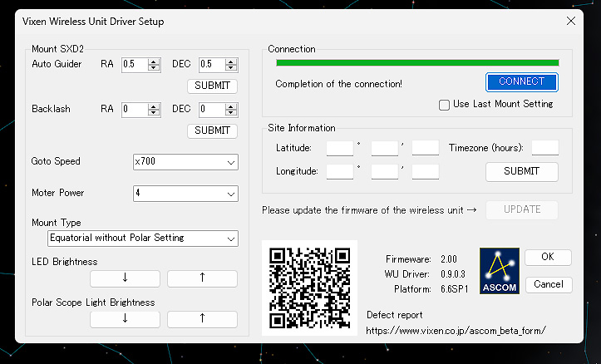Decrement Auto Guider DEC value
The width and height of the screenshot is (601, 364).
(231, 68)
